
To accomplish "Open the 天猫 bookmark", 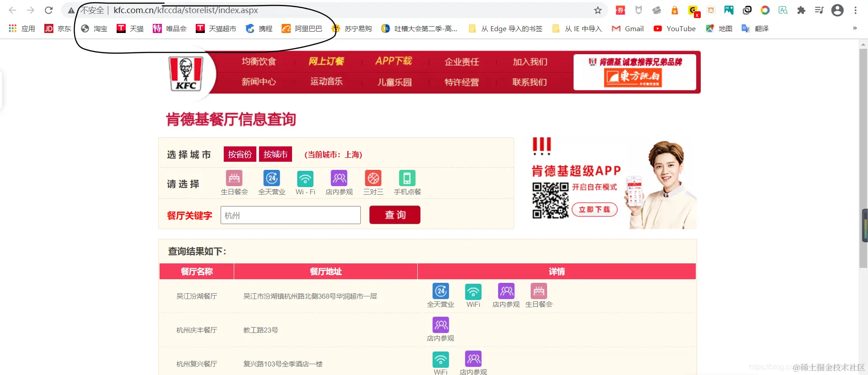I will click(x=130, y=28).
